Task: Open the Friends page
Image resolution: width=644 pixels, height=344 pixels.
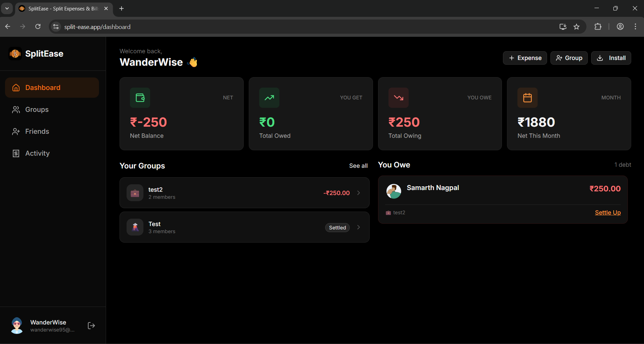Action: [52, 131]
